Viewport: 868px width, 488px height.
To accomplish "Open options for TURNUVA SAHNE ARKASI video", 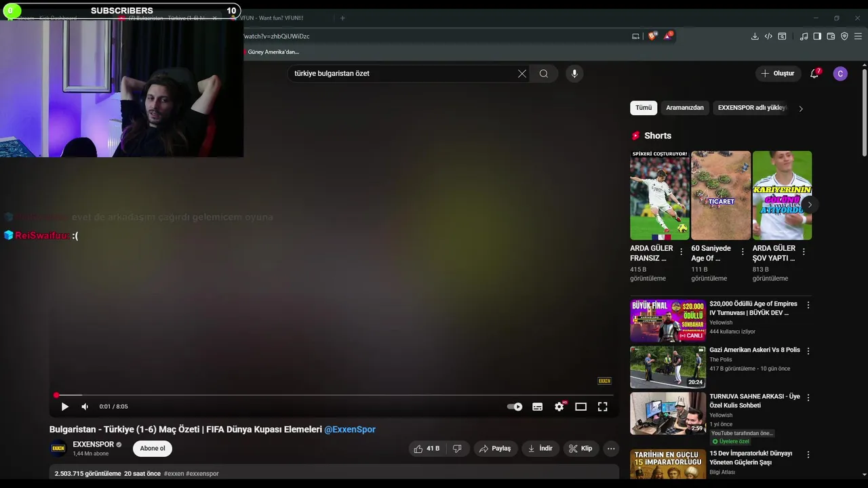I will pyautogui.click(x=808, y=397).
